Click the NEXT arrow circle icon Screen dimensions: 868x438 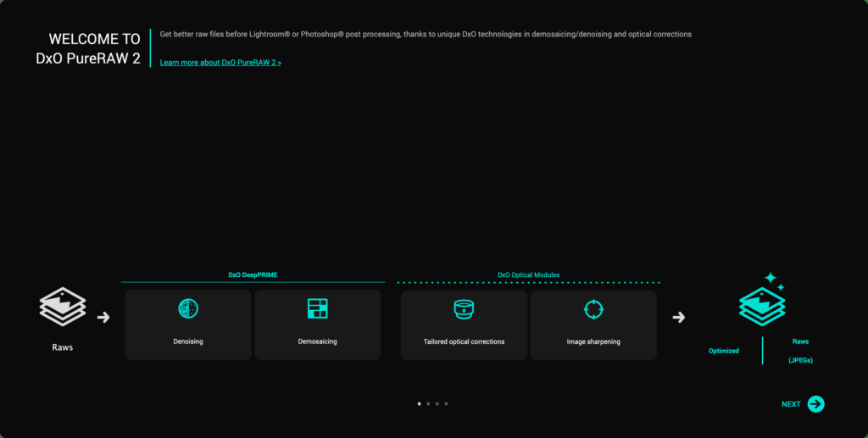[x=815, y=404]
